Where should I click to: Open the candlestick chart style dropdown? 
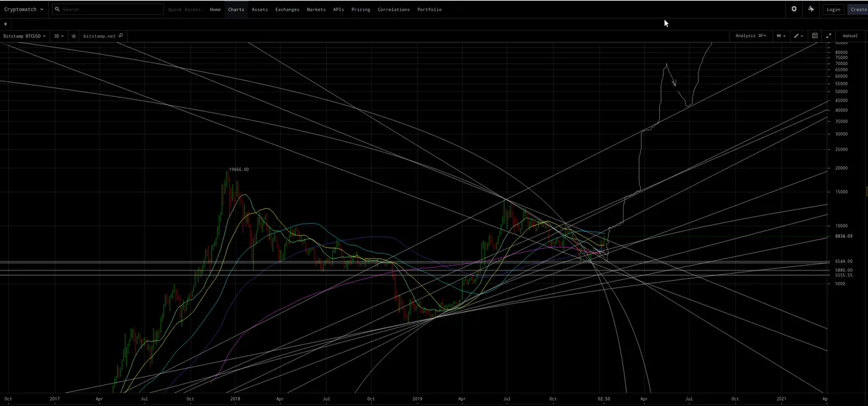[x=781, y=36]
